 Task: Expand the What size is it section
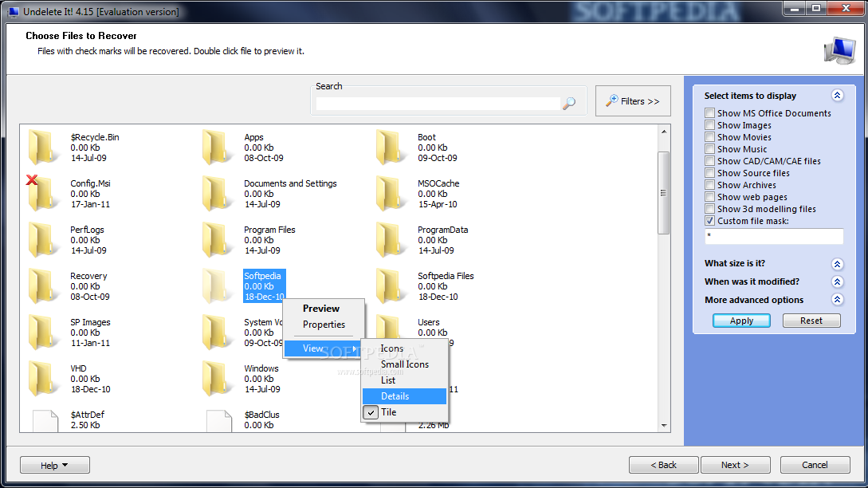[837, 264]
